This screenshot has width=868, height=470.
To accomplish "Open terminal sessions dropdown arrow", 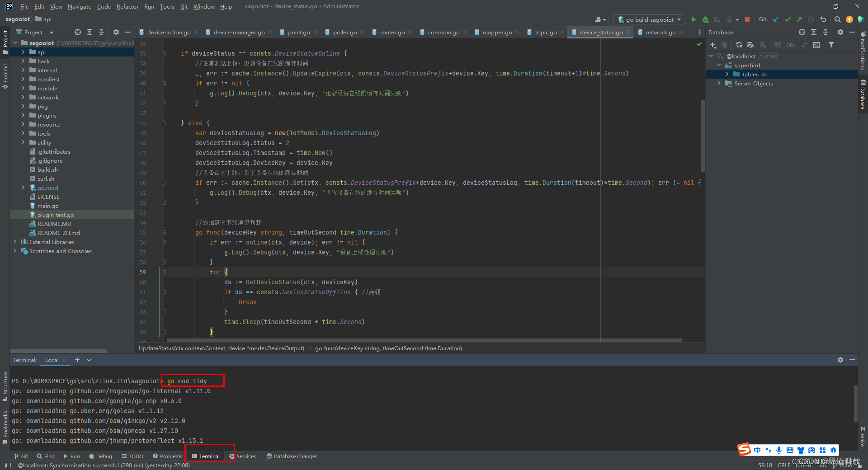I will coord(89,360).
